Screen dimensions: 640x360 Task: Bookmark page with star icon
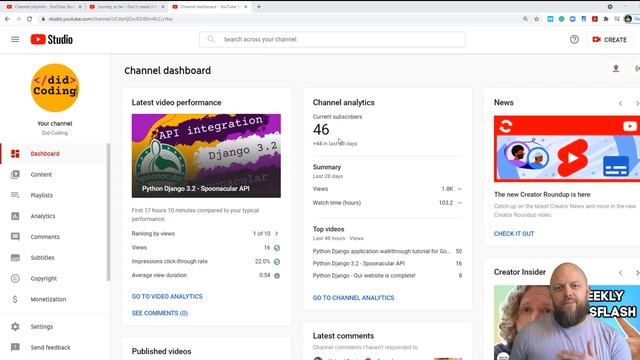tap(536, 19)
